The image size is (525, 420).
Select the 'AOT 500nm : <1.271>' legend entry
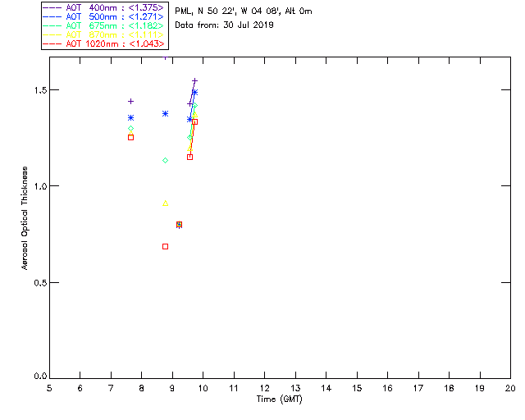point(104,16)
